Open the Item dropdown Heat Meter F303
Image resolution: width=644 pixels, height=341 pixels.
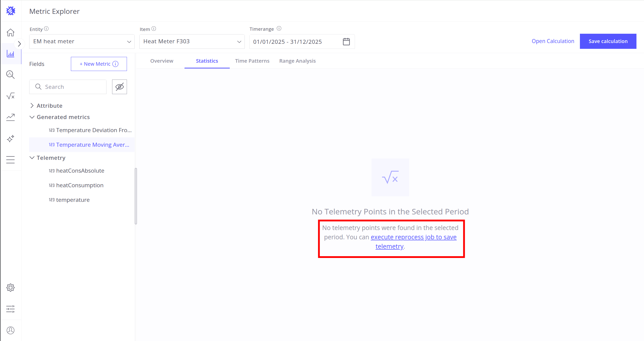(x=192, y=42)
